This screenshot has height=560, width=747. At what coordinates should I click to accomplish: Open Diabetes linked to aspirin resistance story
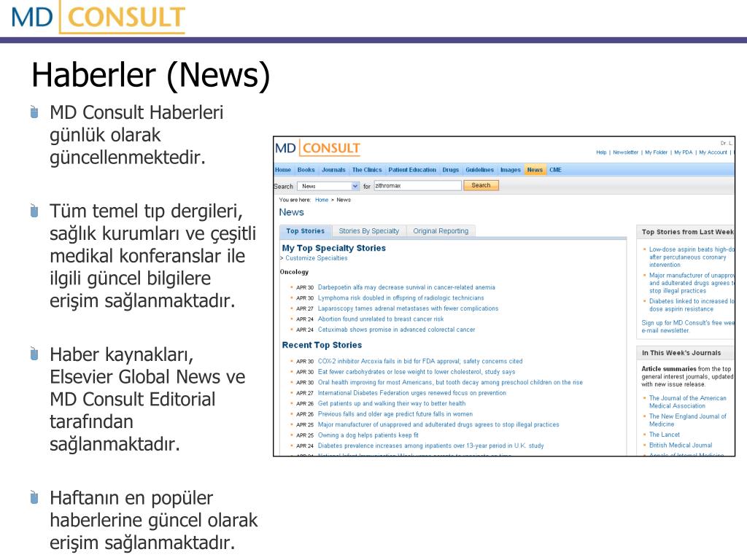692,305
